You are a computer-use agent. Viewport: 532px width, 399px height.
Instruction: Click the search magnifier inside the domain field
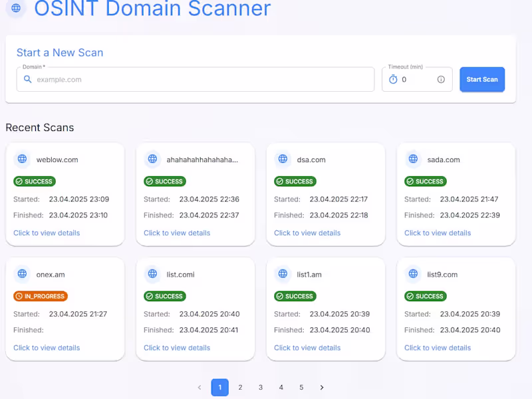(x=27, y=79)
